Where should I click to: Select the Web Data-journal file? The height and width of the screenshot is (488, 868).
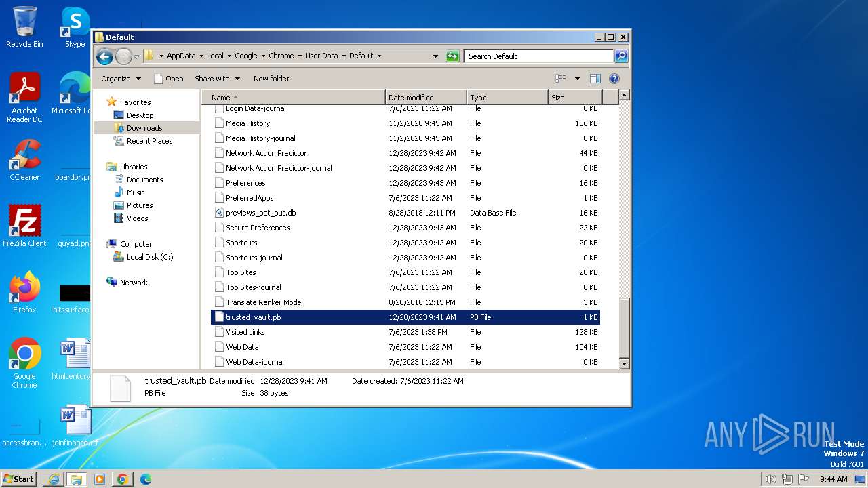click(x=254, y=362)
